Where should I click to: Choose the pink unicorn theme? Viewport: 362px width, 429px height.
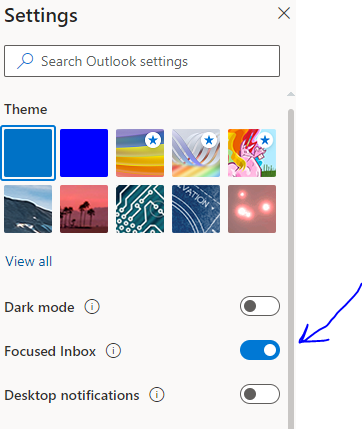click(x=252, y=153)
